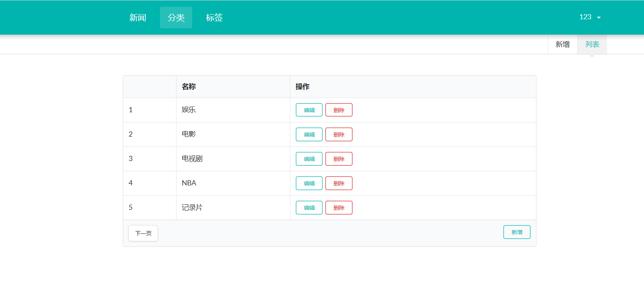
Task: Open the 123 user dropdown
Action: coord(590,17)
